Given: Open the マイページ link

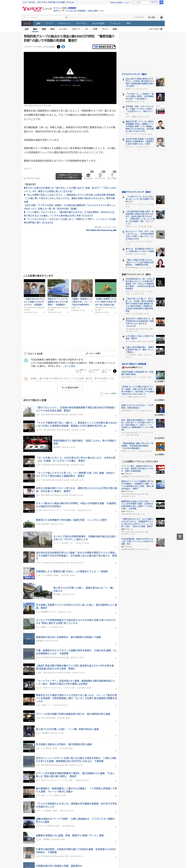Looking at the screenshot, I should point(139,17).
